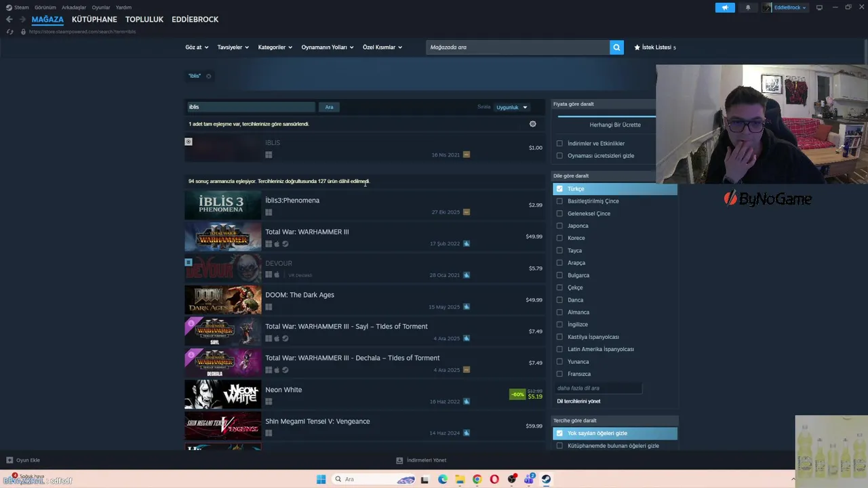
Task: Open File Explorer from the taskbar
Action: (x=460, y=479)
